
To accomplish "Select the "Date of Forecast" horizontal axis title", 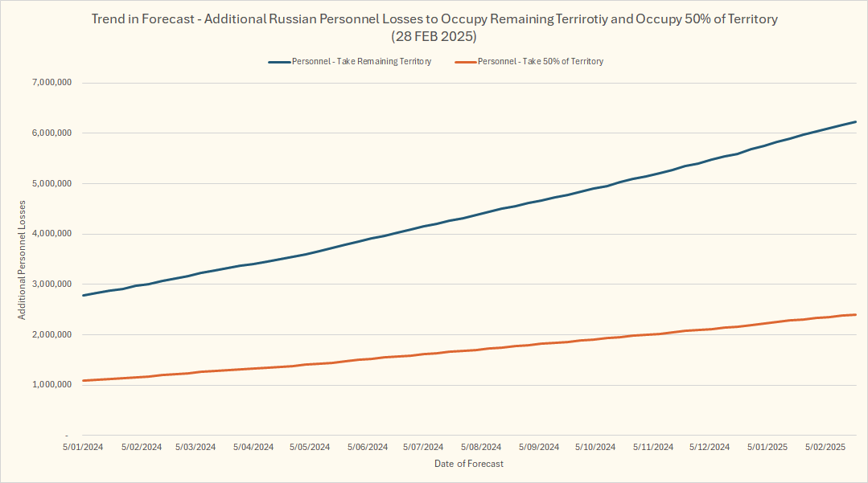I will tap(468, 464).
